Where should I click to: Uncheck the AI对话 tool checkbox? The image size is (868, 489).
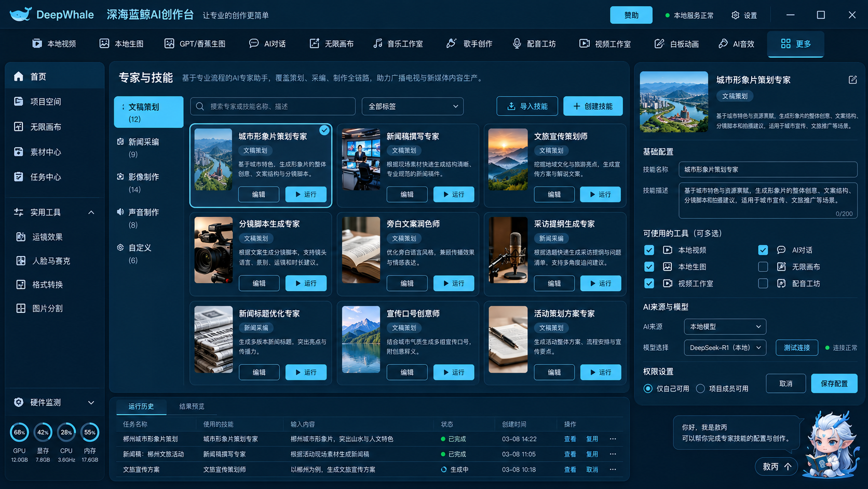pos(763,250)
